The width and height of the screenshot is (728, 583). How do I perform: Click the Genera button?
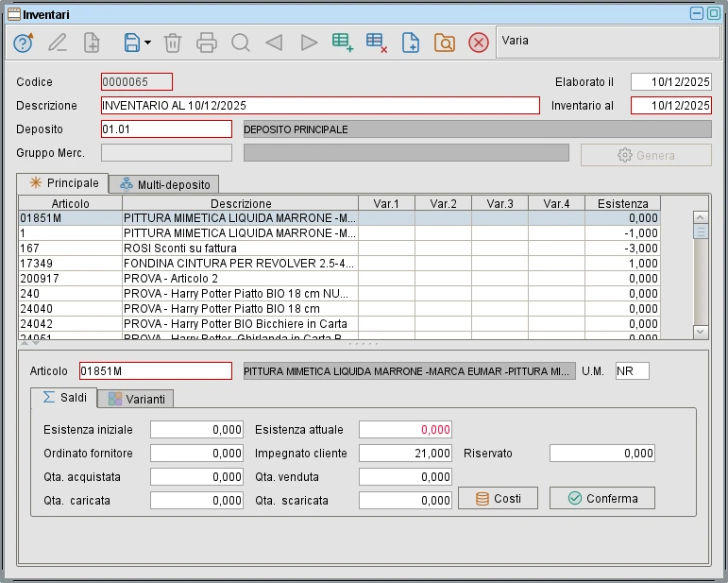click(x=646, y=155)
